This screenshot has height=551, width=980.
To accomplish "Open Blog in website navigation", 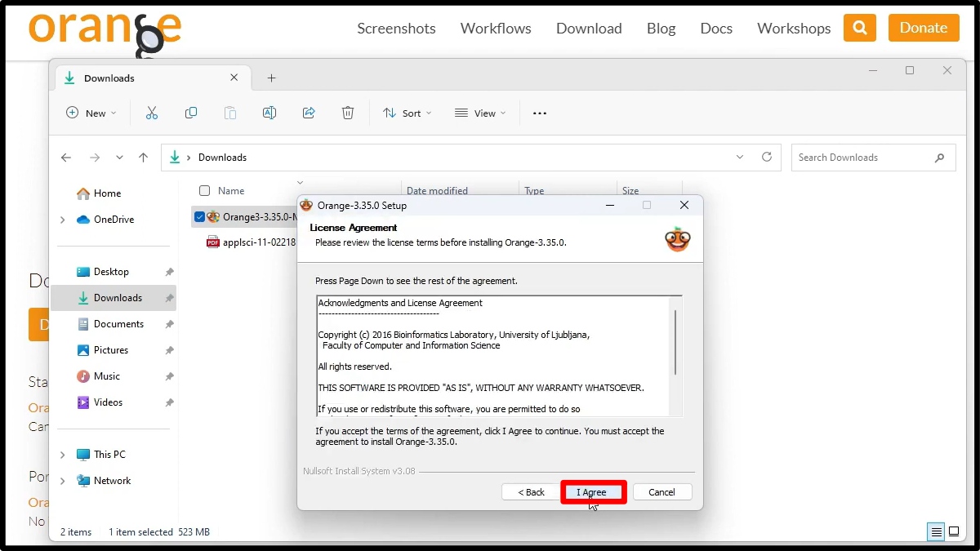I will (x=661, y=28).
